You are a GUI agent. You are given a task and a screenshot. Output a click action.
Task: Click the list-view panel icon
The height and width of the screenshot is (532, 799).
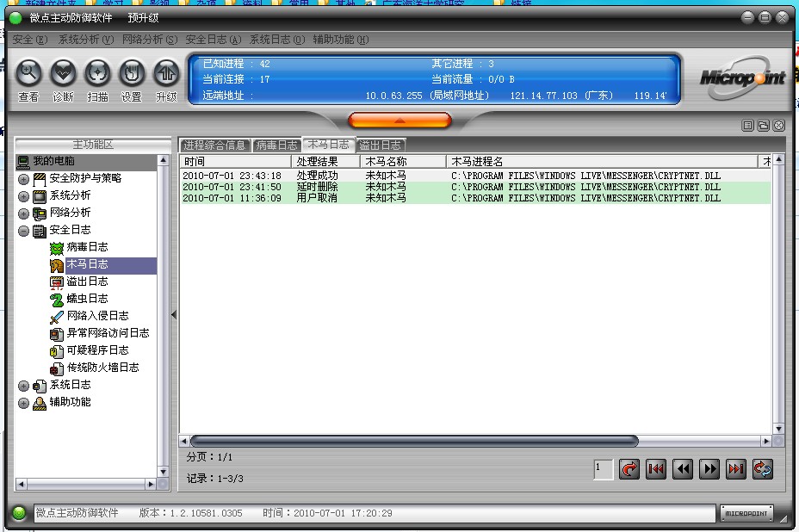pos(747,126)
